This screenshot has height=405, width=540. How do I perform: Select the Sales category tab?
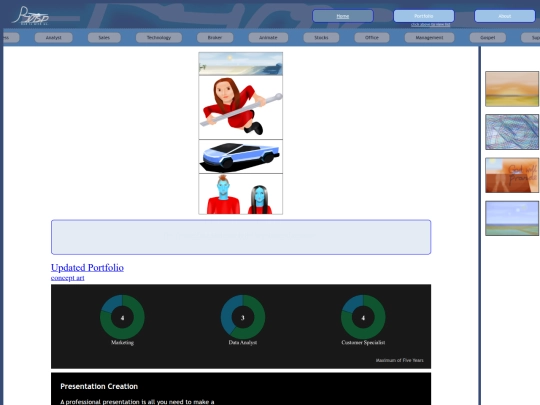pos(104,38)
